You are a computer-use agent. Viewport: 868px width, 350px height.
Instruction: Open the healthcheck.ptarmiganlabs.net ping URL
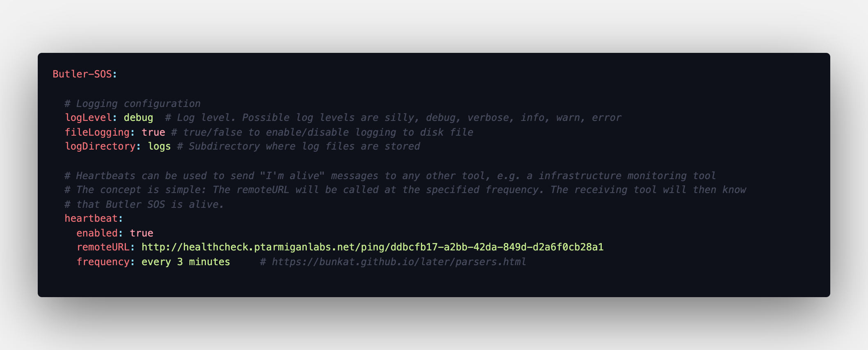point(372,247)
